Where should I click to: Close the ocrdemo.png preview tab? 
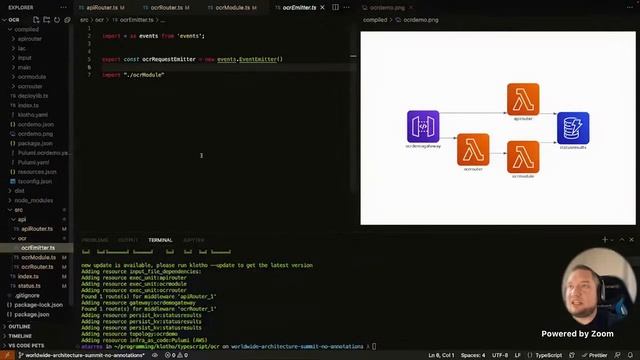[411, 7]
